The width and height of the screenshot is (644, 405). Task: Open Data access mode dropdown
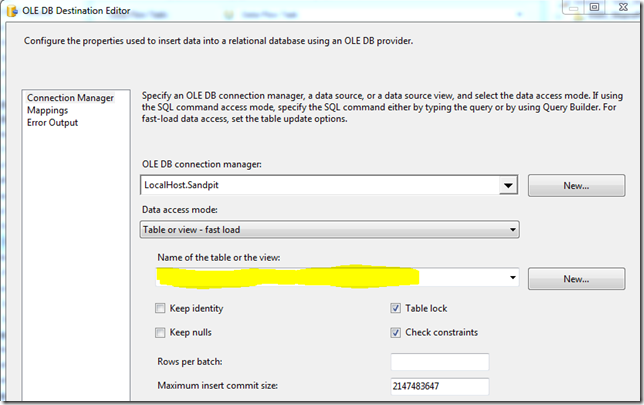click(329, 230)
